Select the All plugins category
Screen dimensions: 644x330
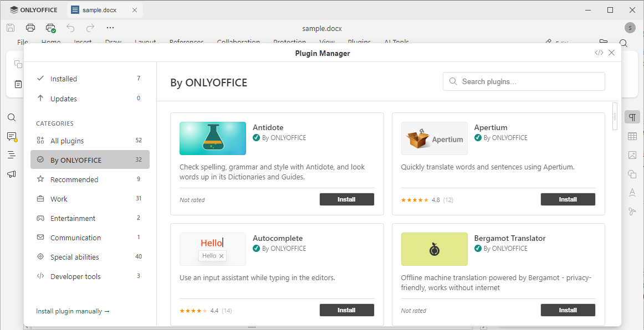pyautogui.click(x=90, y=141)
